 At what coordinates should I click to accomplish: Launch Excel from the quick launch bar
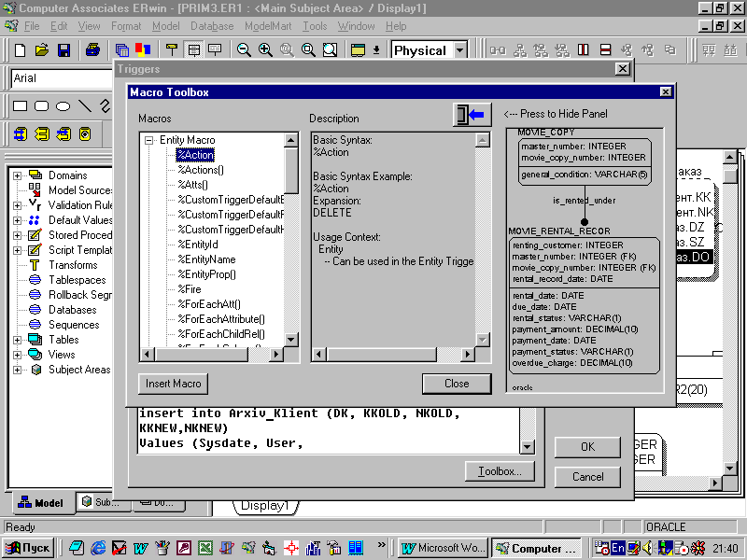click(x=205, y=548)
